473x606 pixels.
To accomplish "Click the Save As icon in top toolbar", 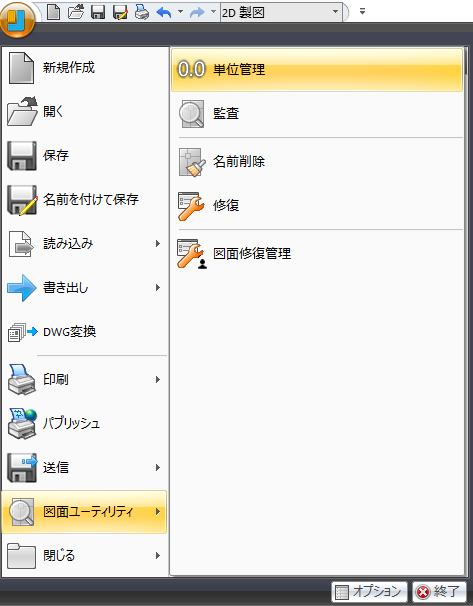I will [120, 12].
